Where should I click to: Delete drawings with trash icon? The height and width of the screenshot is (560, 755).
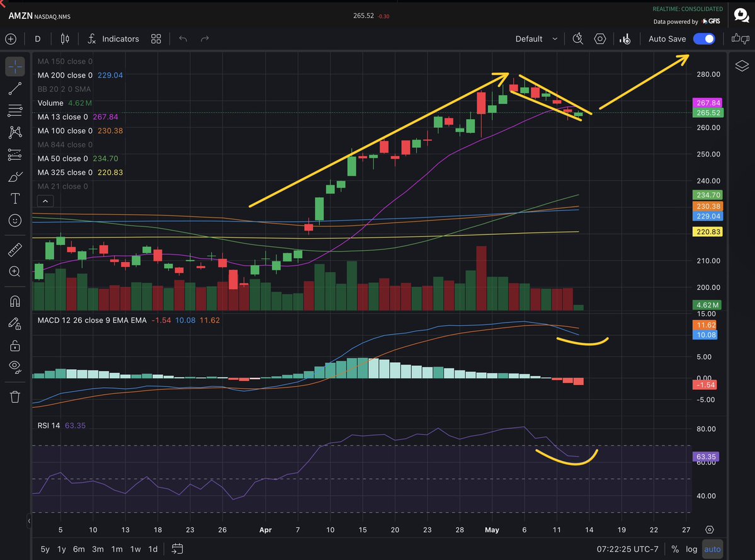[x=15, y=397]
